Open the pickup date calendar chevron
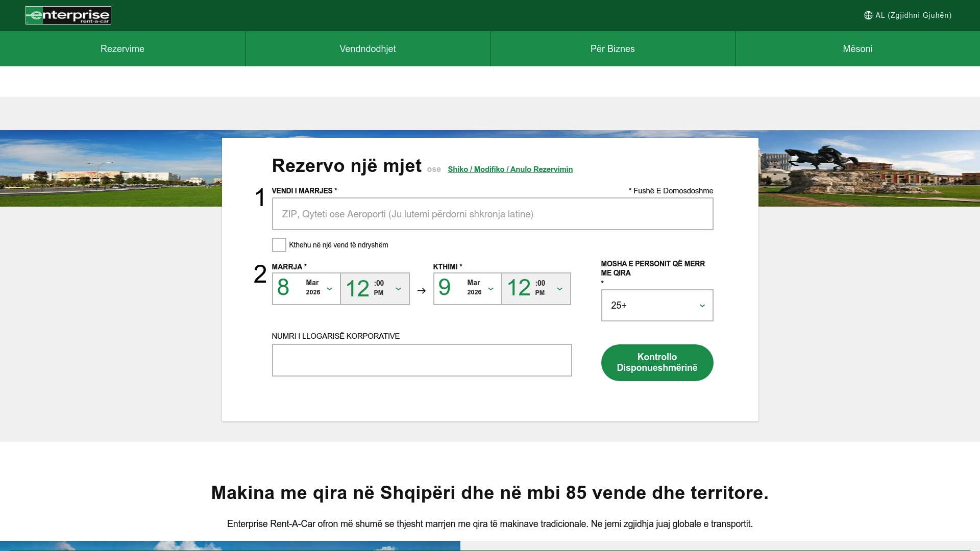The height and width of the screenshot is (551, 980). tap(329, 289)
